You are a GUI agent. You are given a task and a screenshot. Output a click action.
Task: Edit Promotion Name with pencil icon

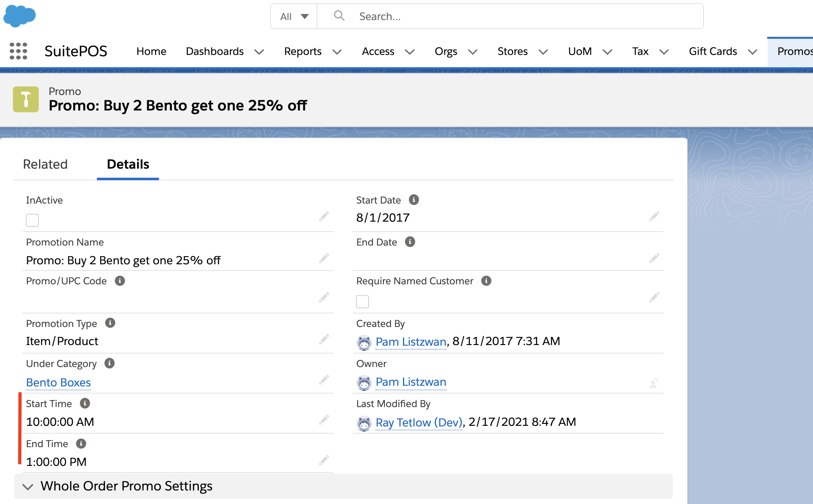[x=324, y=258]
